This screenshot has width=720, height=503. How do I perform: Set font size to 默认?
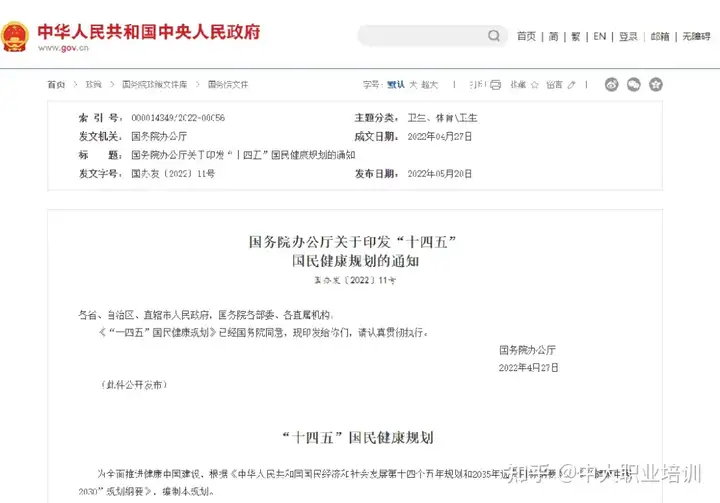(395, 85)
